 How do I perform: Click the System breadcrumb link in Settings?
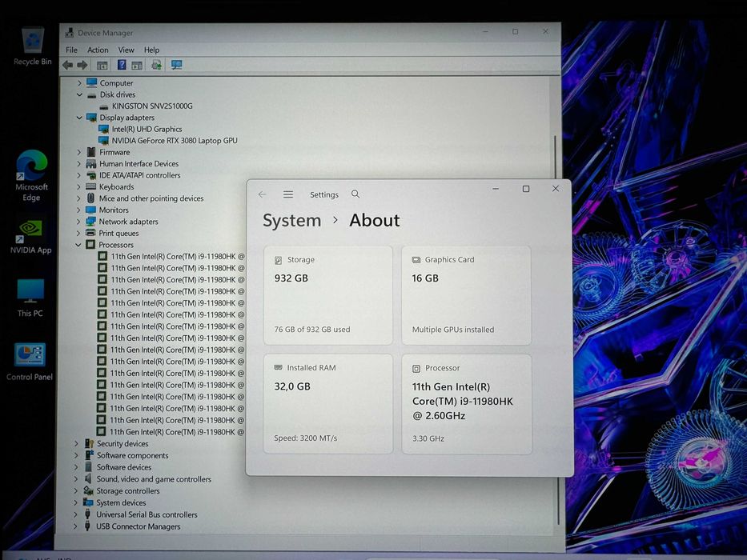click(292, 221)
